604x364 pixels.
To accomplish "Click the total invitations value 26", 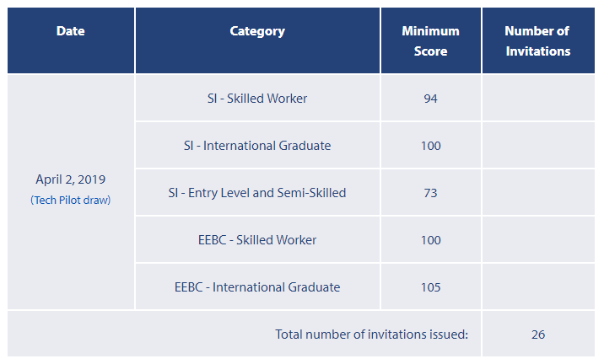I will 538,335.
